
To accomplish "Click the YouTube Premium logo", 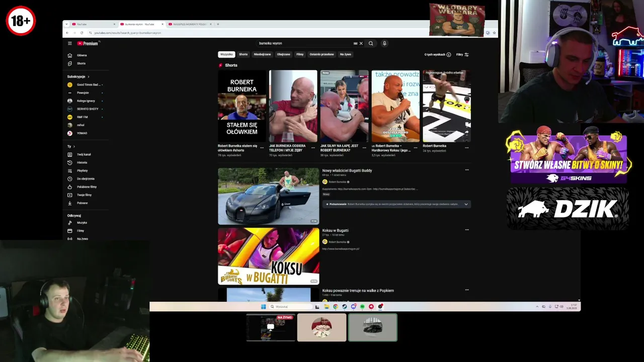I will click(88, 43).
